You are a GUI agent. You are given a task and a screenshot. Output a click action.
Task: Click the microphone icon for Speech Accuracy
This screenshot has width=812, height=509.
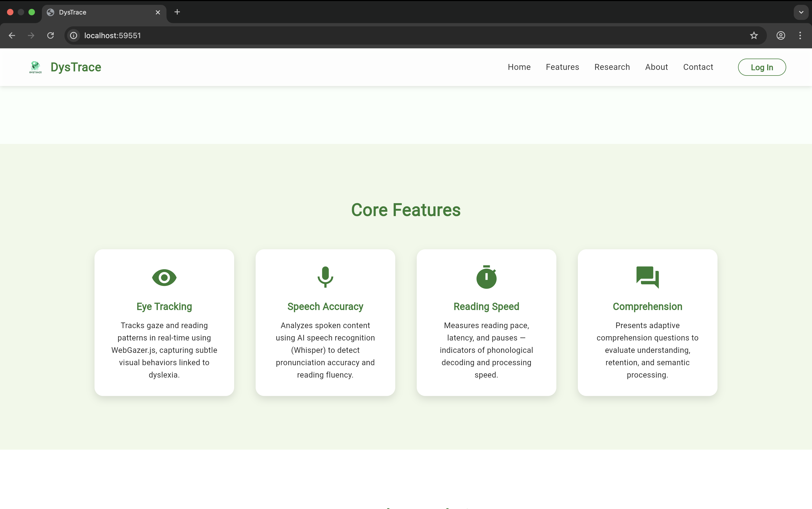(325, 277)
